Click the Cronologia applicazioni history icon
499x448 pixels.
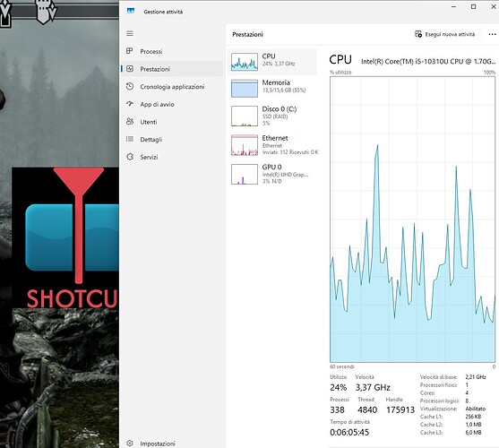coord(130,86)
